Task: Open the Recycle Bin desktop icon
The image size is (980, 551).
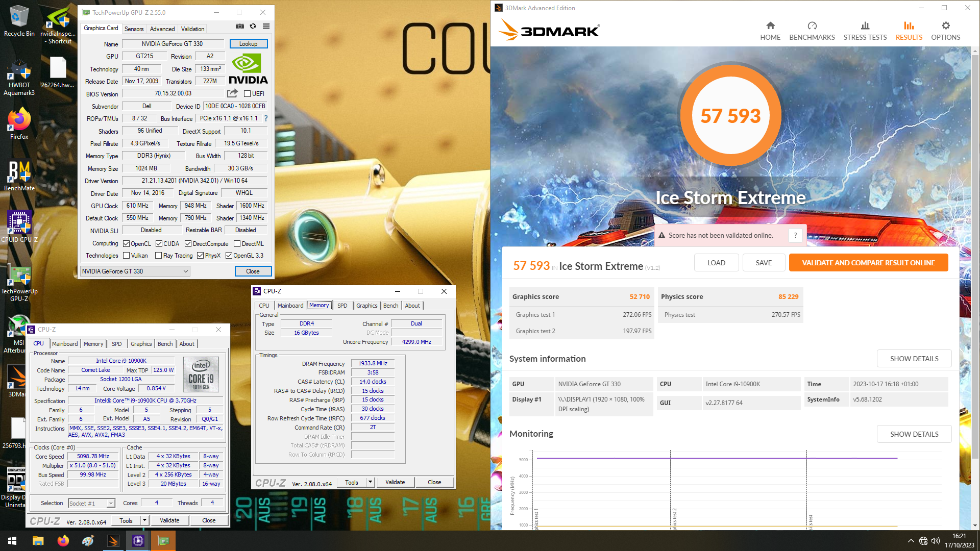Action: click(x=19, y=21)
